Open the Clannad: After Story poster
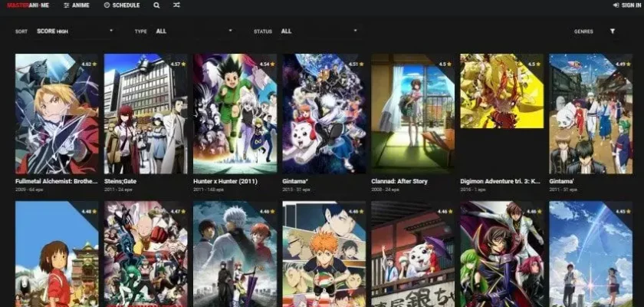This screenshot has width=644, height=307. 412,114
